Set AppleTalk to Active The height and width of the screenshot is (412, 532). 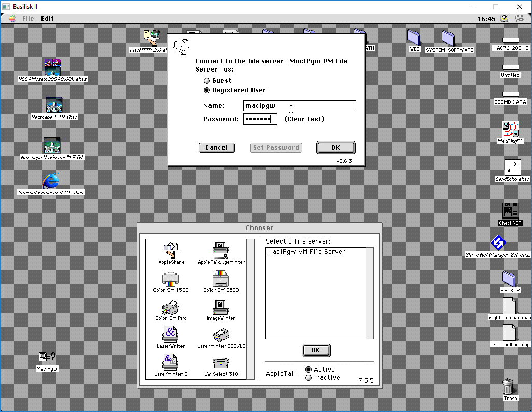pos(309,370)
